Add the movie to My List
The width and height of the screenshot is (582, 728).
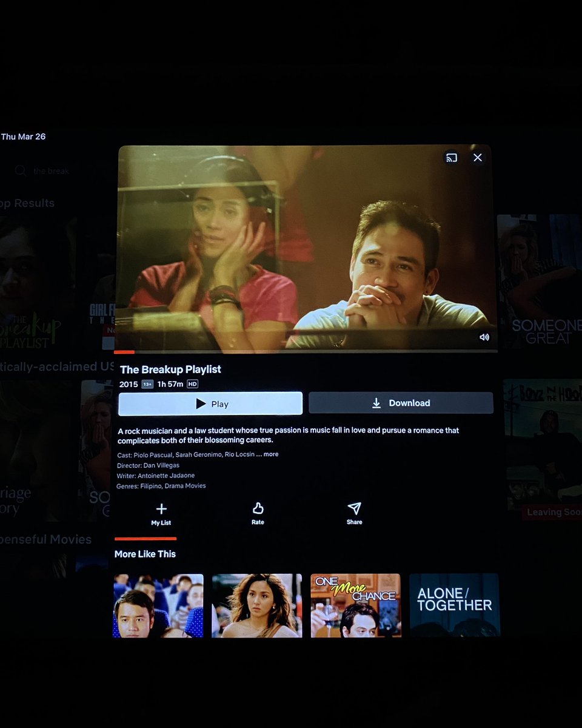(161, 514)
